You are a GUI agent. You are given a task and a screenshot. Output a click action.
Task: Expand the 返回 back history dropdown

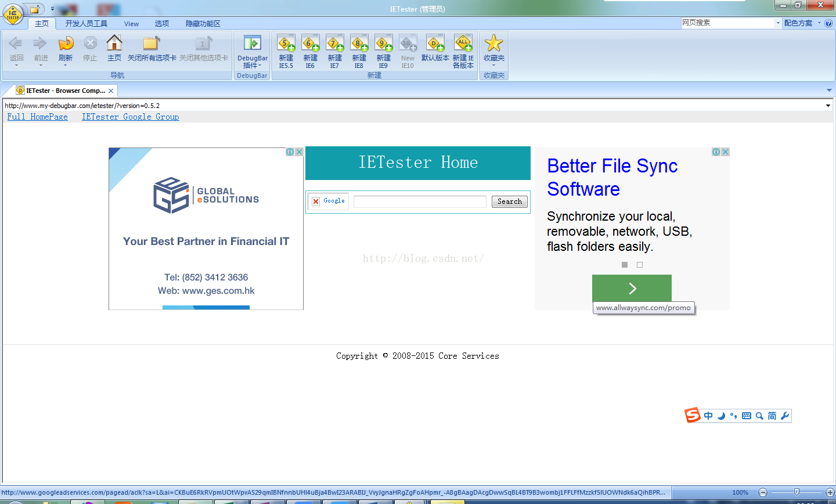[x=16, y=66]
